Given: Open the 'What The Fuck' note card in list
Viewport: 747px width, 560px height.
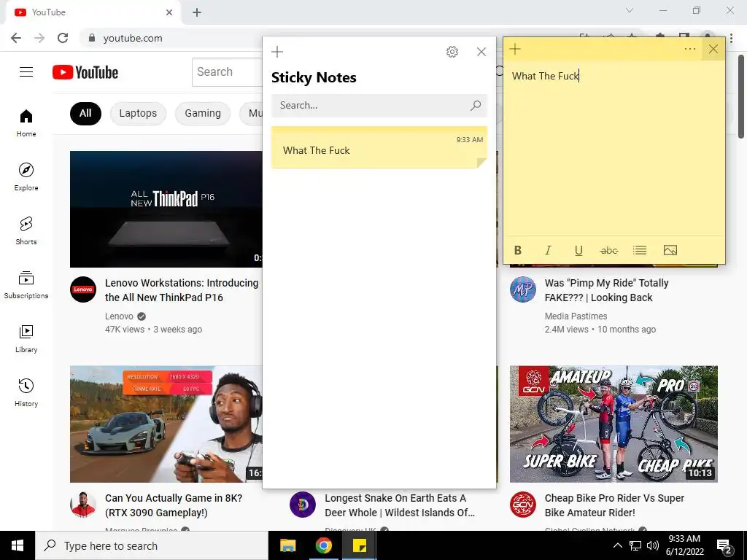Looking at the screenshot, I should click(379, 147).
